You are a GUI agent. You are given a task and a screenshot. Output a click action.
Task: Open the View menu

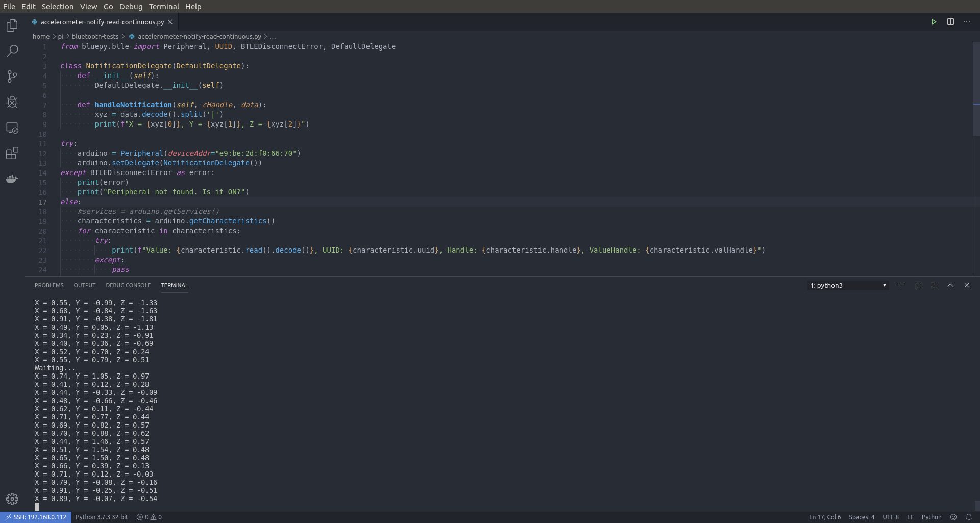click(88, 7)
